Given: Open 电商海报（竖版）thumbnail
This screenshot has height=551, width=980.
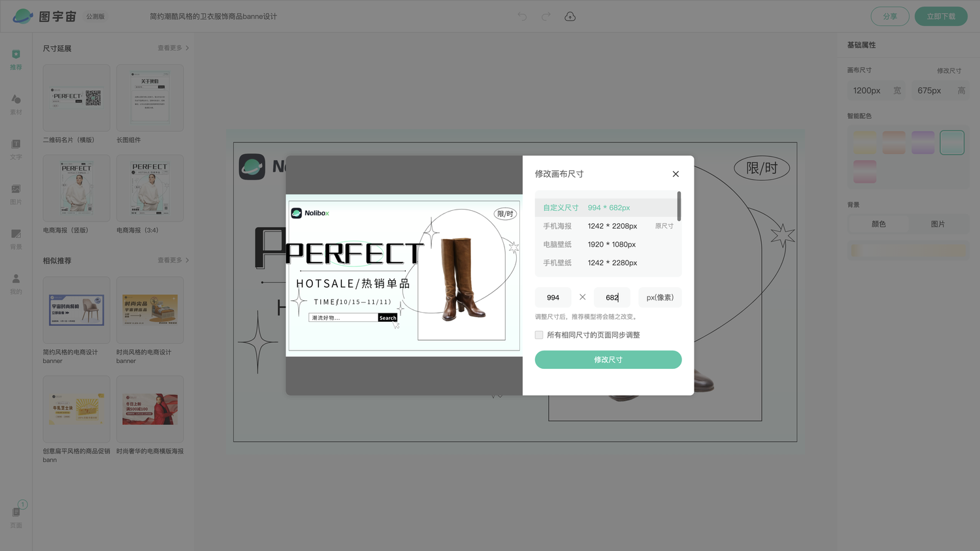Looking at the screenshot, I should (76, 188).
